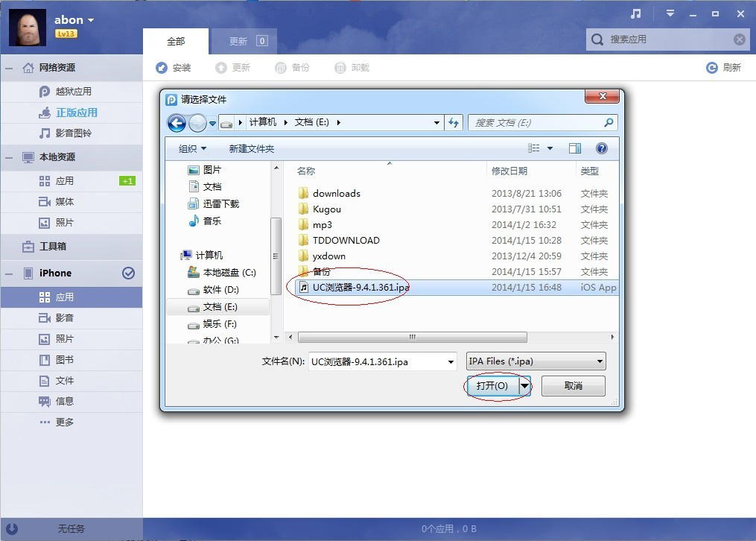Click the 安装 install toolbar button
The width and height of the screenshot is (756, 541).
point(173,68)
